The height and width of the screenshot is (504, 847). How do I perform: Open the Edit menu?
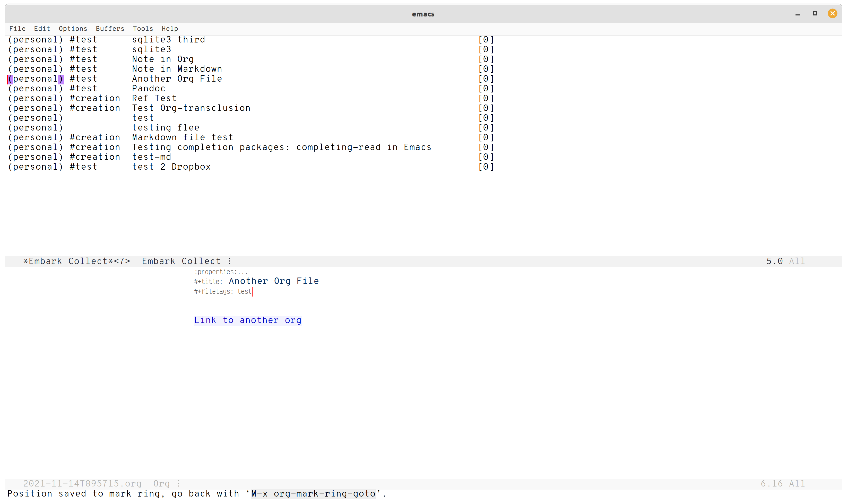click(42, 29)
